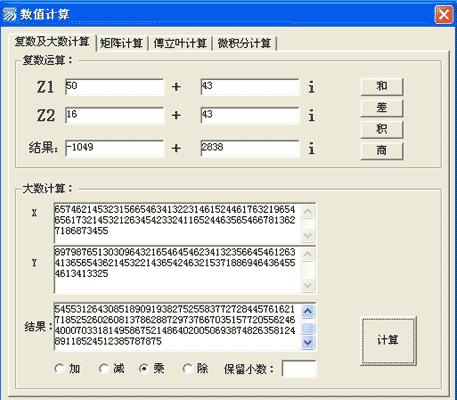This screenshot has width=457, height=400.
Task: Click the 差 complex difference button
Action: pyautogui.click(x=382, y=108)
